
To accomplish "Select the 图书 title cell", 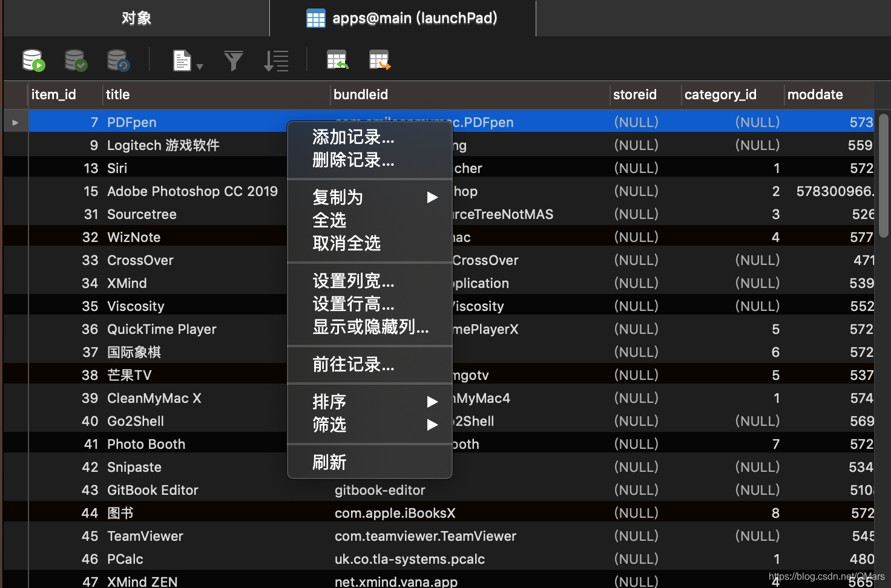I will tap(120, 513).
